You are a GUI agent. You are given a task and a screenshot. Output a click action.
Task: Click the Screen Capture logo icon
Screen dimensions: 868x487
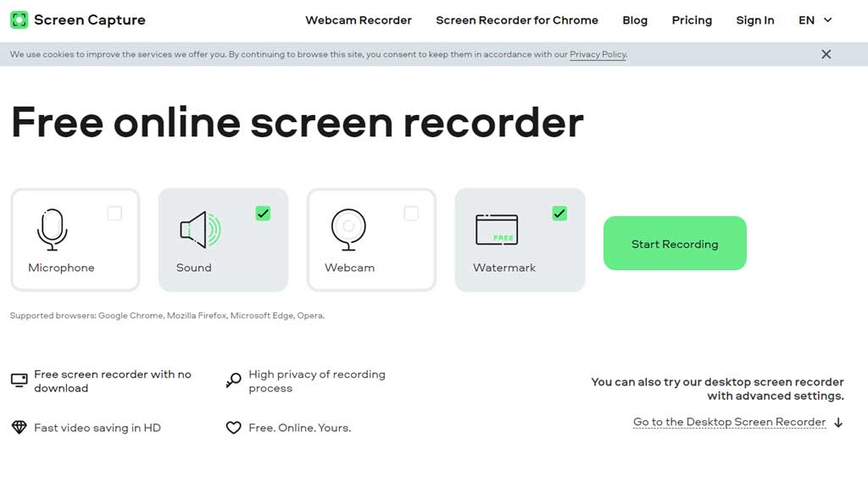[19, 19]
